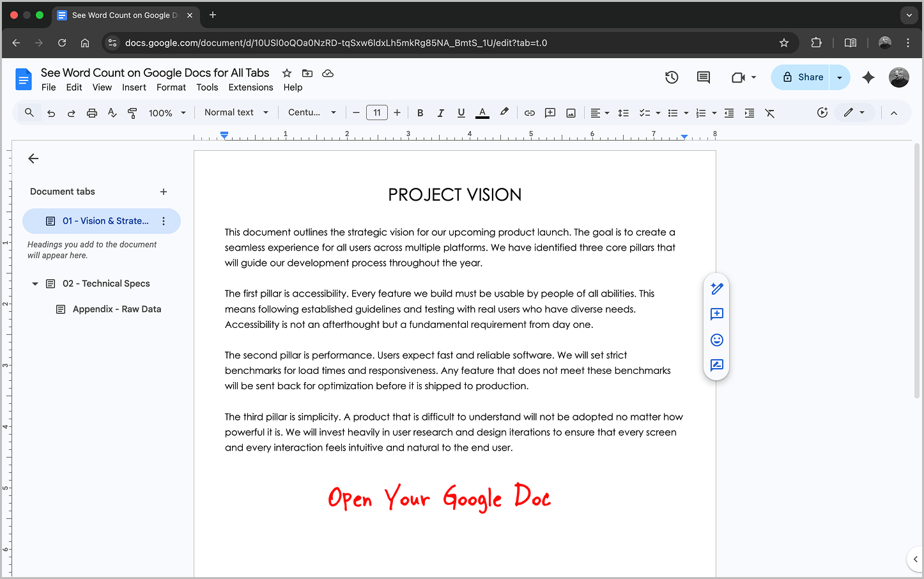Add an emoji reaction from the margin
924x579 pixels.
[716, 339]
